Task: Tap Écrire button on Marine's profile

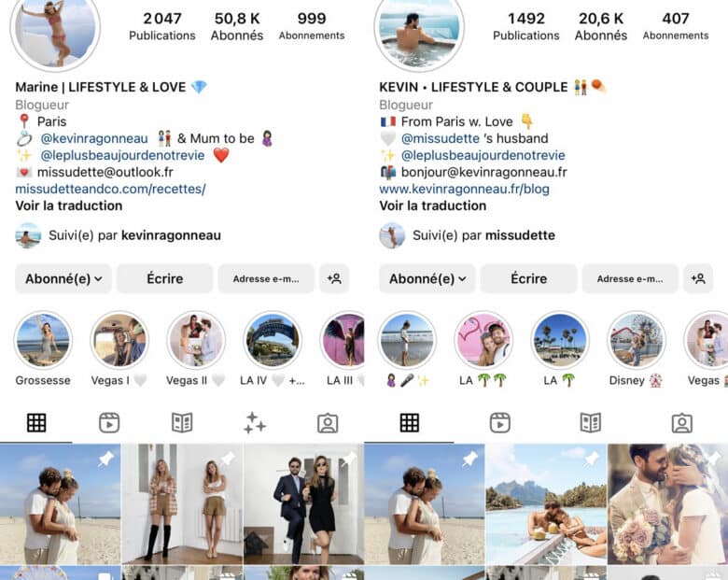Action: 165,279
